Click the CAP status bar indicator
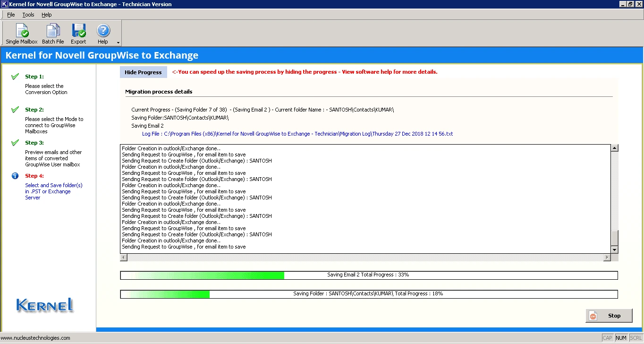Viewport: 644px width, 344px height. point(608,338)
